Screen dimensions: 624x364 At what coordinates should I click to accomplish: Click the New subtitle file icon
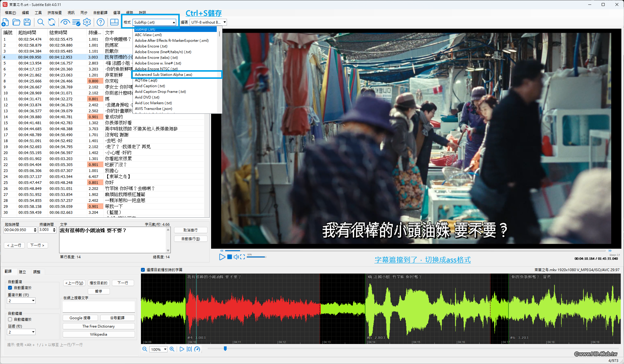pos(5,22)
